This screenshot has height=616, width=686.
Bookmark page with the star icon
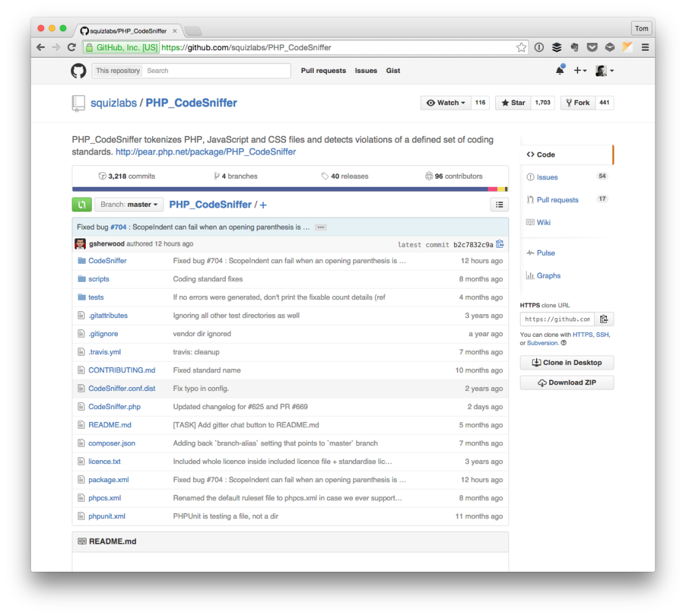point(521,48)
